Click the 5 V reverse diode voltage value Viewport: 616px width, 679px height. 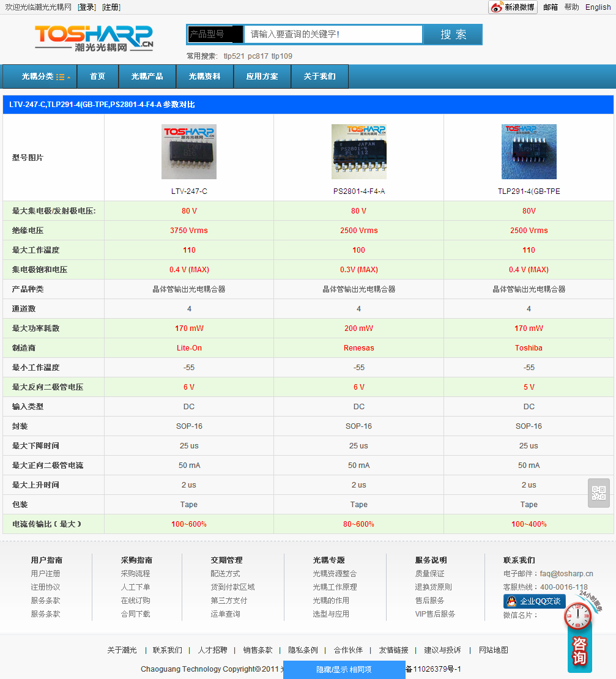coord(529,387)
